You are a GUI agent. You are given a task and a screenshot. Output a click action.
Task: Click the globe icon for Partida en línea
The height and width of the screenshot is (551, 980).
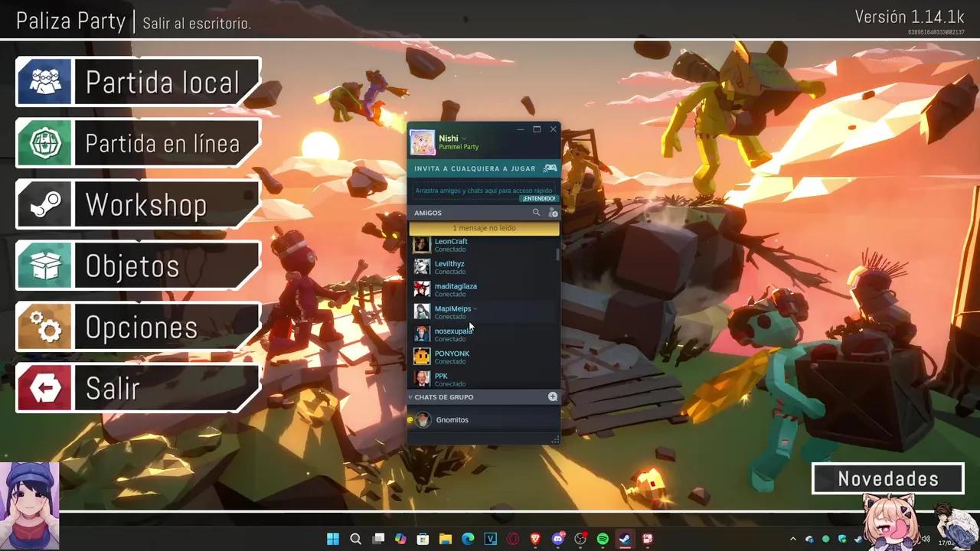(x=45, y=143)
